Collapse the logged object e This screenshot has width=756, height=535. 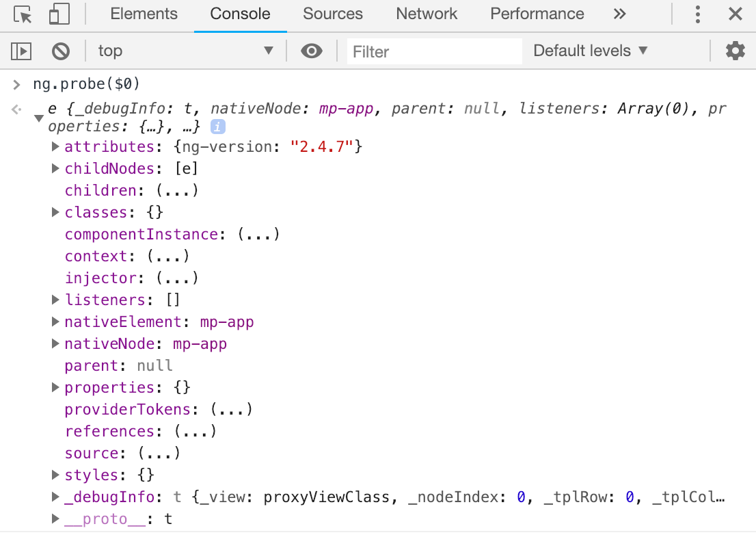(x=39, y=118)
